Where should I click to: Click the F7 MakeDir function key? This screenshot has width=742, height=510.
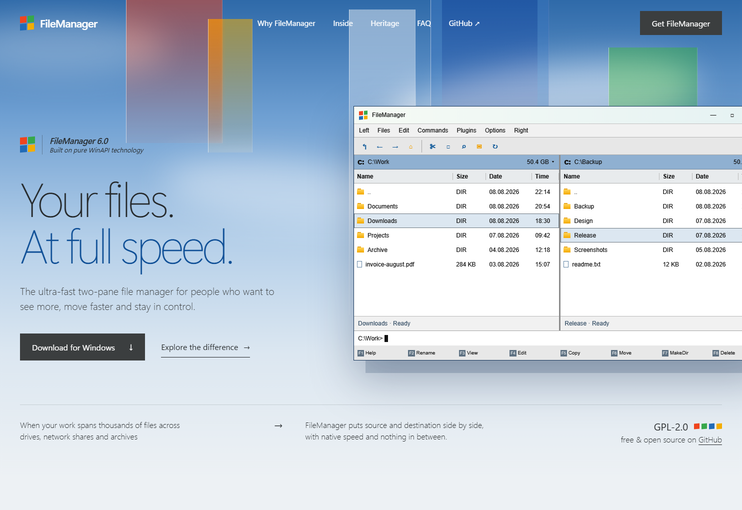coord(675,353)
